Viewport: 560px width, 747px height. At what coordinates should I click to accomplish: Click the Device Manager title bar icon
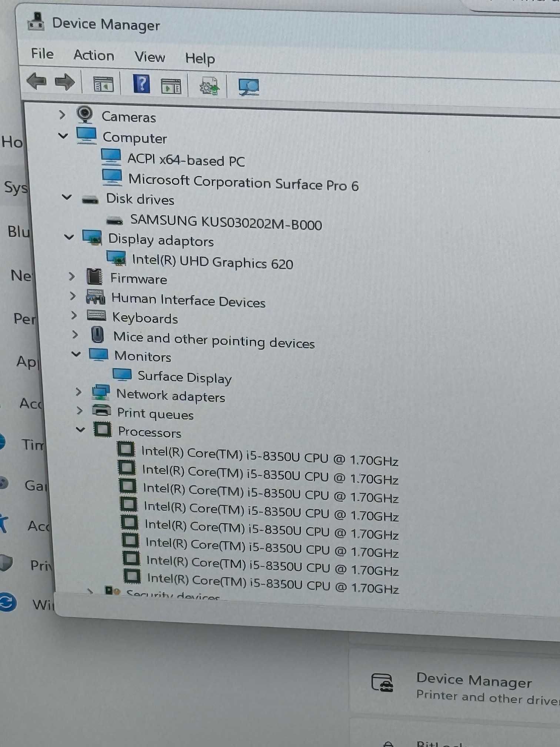coord(36,21)
